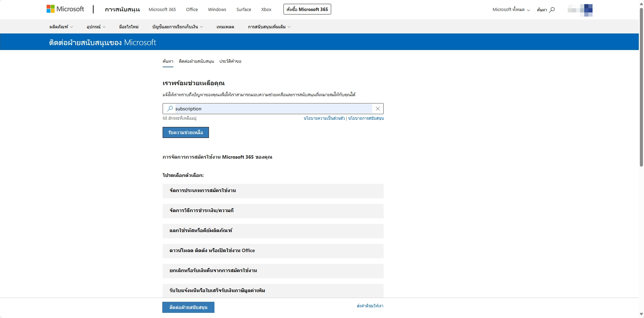Open the นโยบายการสนับสนุน link

click(366, 118)
